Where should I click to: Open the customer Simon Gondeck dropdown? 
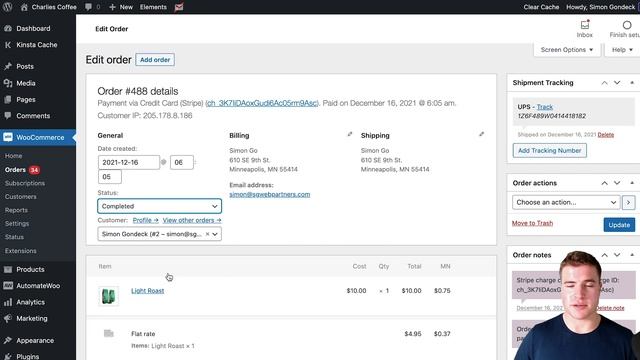pos(160,234)
